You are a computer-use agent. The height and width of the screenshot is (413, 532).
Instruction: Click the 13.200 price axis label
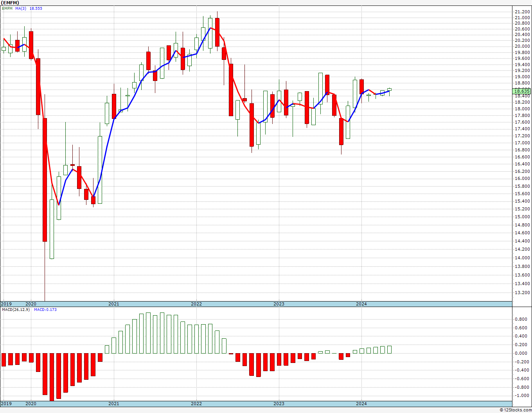coord(523,293)
